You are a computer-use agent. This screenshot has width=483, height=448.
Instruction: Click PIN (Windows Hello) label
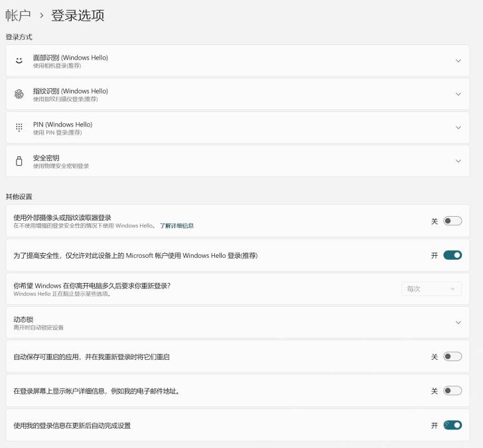pos(63,125)
